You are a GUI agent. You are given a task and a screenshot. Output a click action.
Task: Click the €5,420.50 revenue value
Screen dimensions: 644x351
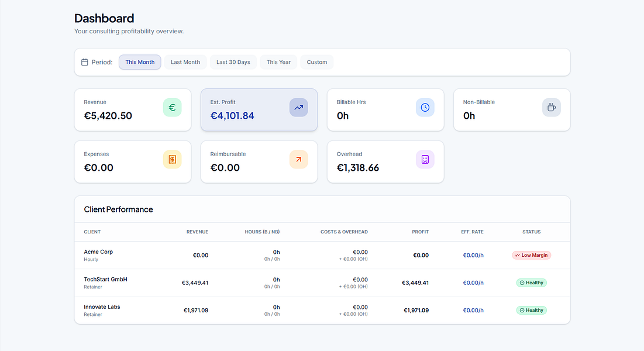[x=108, y=116]
